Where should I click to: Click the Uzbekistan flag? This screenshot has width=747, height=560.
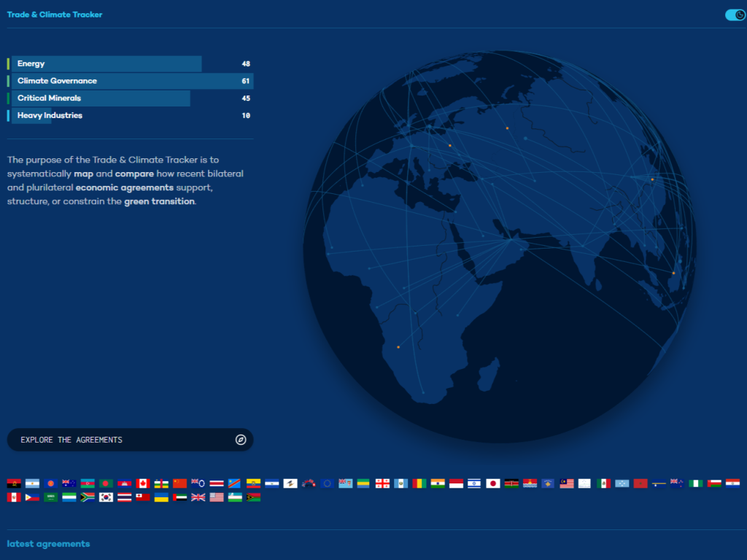235,497
